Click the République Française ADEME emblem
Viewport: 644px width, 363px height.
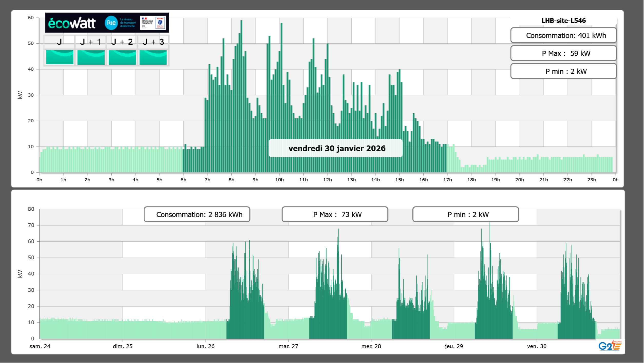[x=153, y=23]
